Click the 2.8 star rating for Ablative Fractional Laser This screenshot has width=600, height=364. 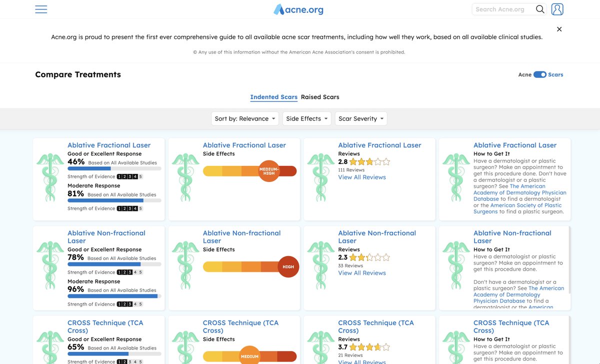369,161
